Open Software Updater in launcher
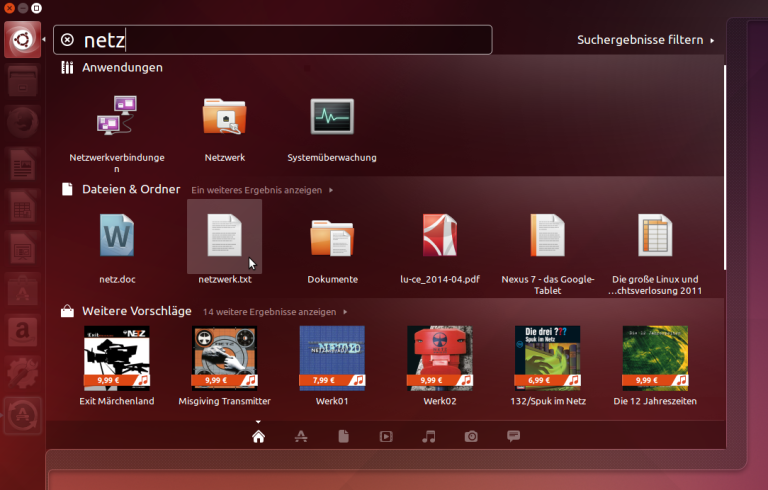768x490 pixels. point(23,416)
